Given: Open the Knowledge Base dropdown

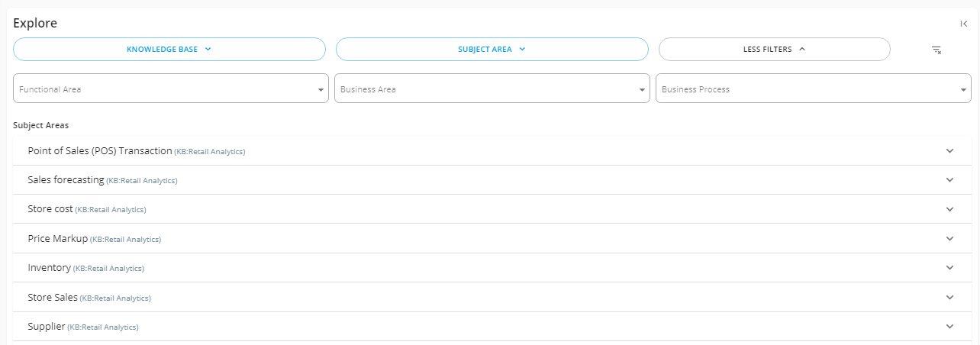Looking at the screenshot, I should coord(169,49).
